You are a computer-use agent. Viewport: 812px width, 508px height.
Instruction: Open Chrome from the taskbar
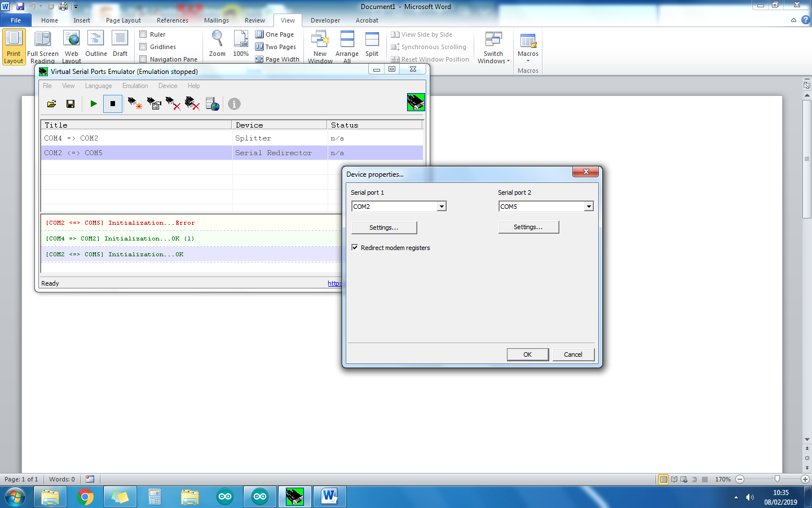[x=85, y=497]
